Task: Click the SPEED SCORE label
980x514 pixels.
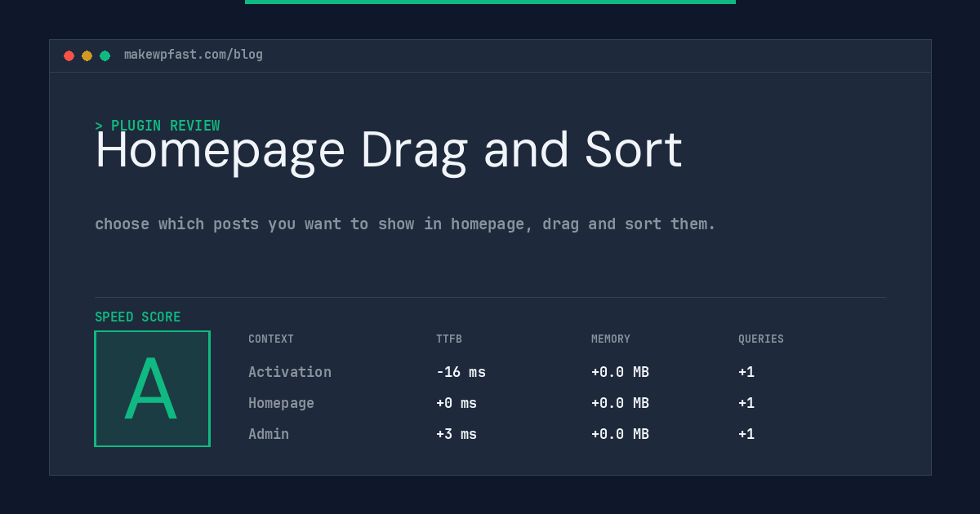Action: click(x=138, y=317)
